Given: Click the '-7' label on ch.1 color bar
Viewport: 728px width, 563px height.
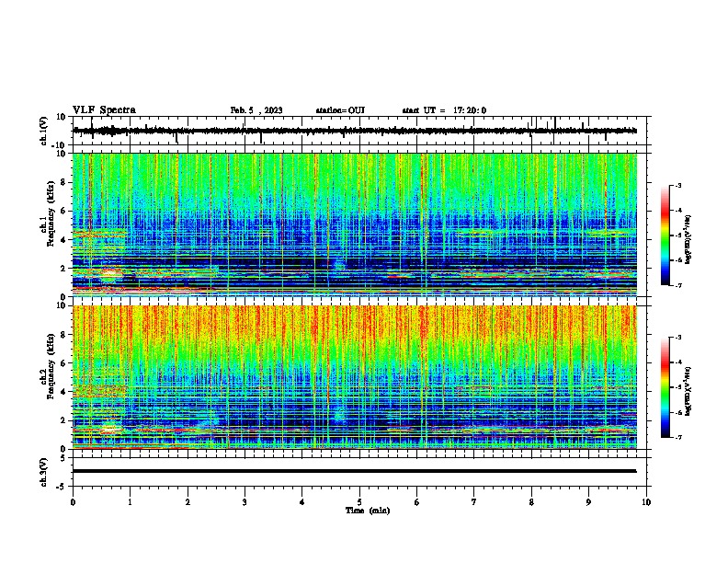Looking at the screenshot, I should click(678, 285).
